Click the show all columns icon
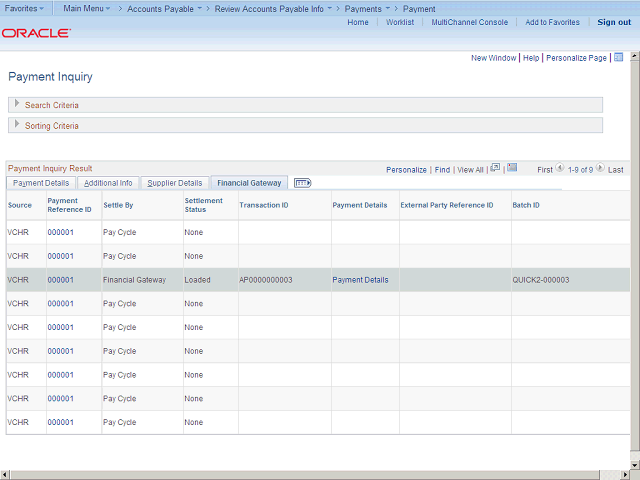This screenshot has height=480, width=640. [302, 183]
